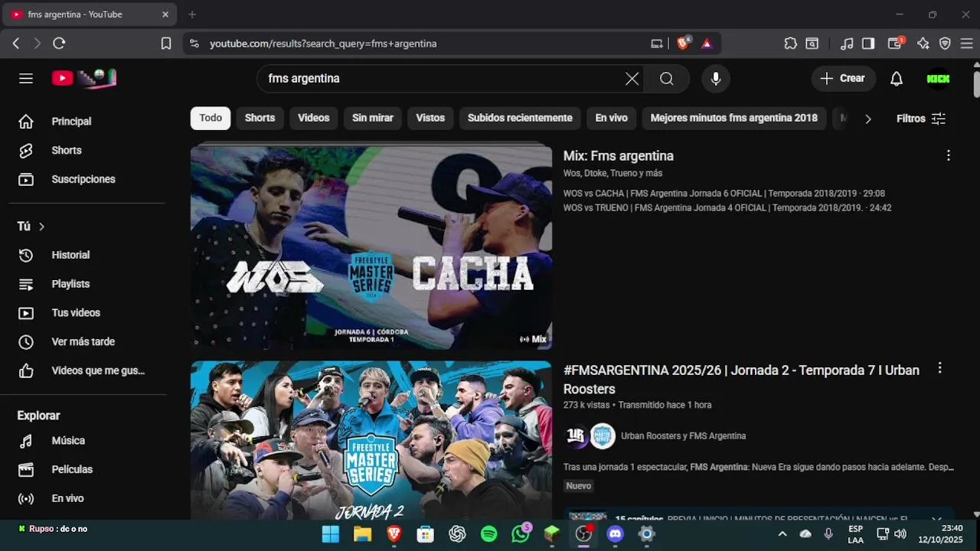The width and height of the screenshot is (980, 551).
Task: Select the En vivo filter chip
Action: (611, 118)
